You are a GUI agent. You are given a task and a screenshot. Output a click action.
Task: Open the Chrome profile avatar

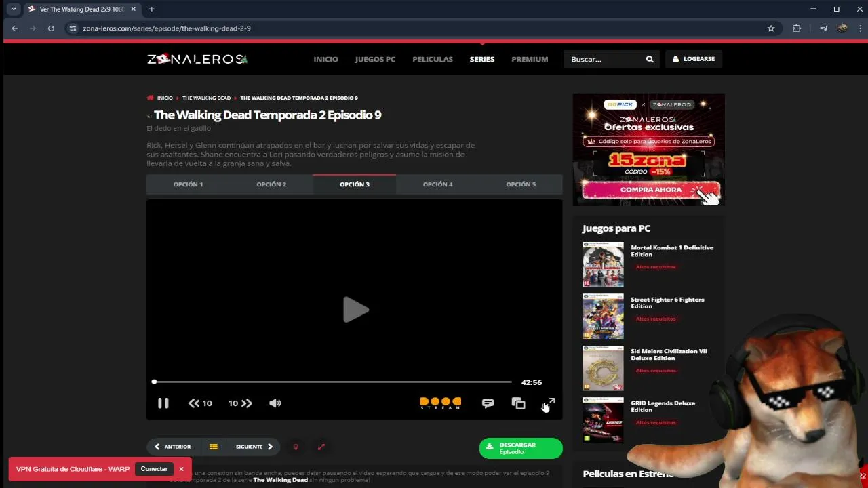coord(842,28)
